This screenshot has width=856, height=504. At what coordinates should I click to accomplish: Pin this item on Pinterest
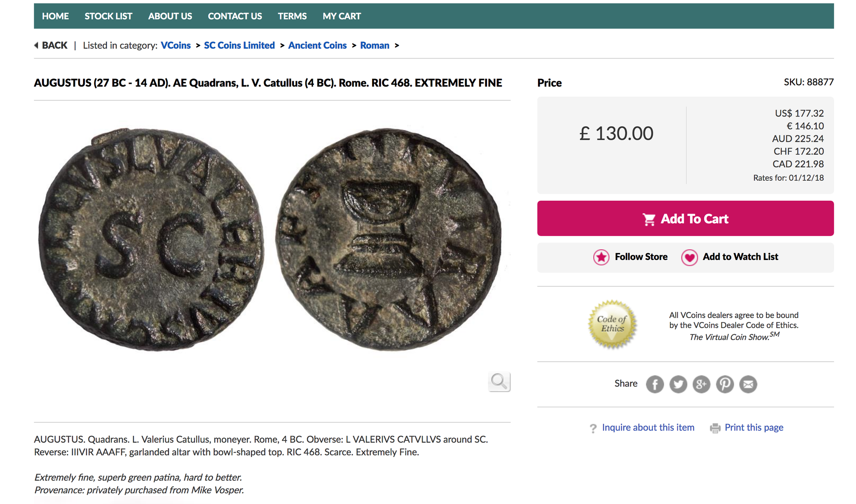(725, 384)
